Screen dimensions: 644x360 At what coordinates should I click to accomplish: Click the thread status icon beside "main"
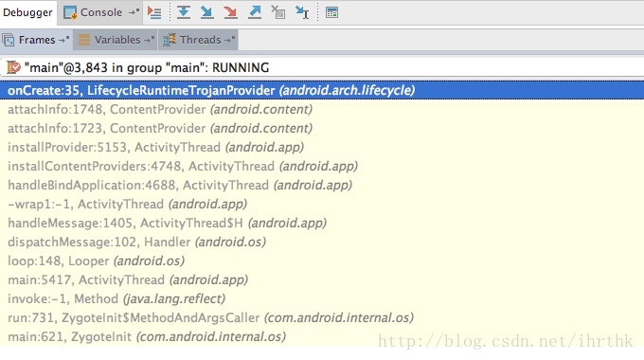coord(13,67)
